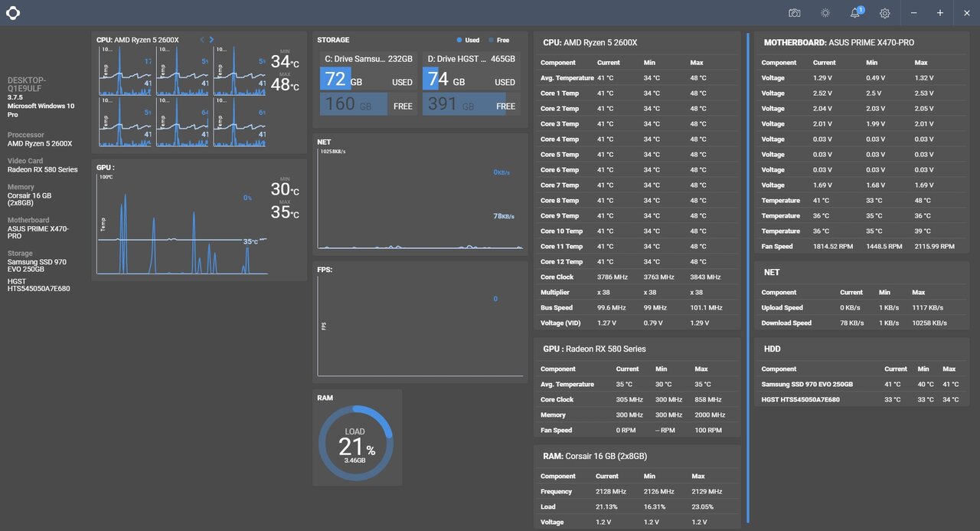Click the FPS: panel heading
Screen dimensions: 980x531
pyautogui.click(x=325, y=270)
